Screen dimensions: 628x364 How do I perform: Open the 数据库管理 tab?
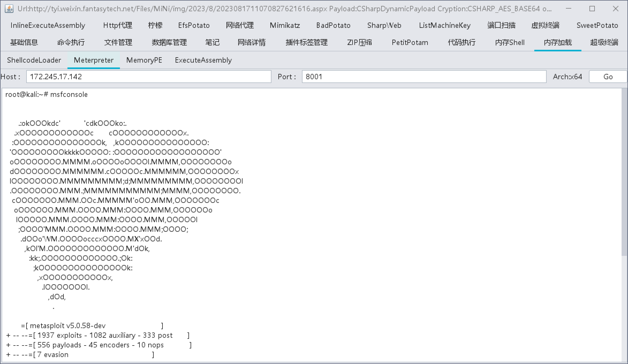169,43
